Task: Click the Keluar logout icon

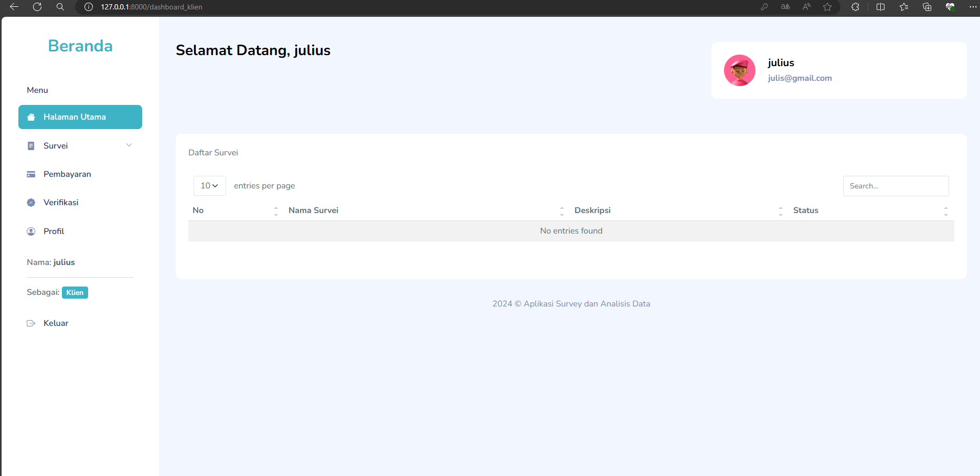Action: (x=31, y=323)
